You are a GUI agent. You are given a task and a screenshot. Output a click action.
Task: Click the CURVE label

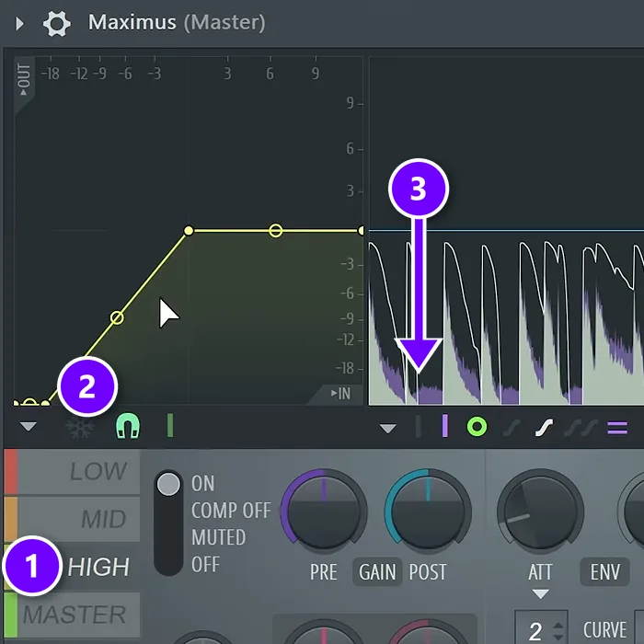pyautogui.click(x=605, y=629)
